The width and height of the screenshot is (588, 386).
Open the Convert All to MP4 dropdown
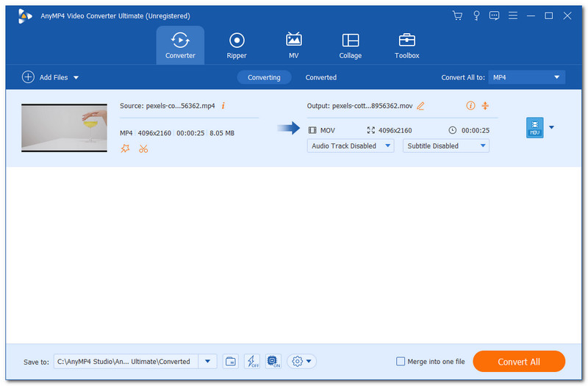pos(526,77)
